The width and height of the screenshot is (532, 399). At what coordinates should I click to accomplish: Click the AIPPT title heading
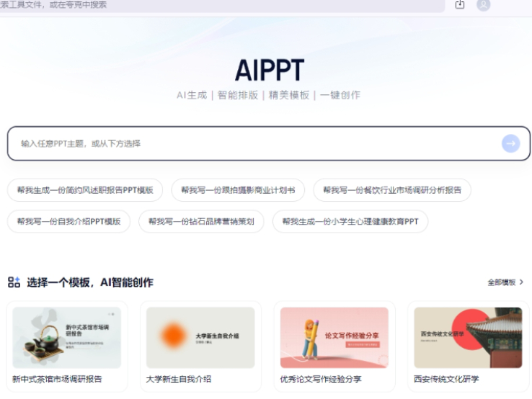pyautogui.click(x=270, y=70)
